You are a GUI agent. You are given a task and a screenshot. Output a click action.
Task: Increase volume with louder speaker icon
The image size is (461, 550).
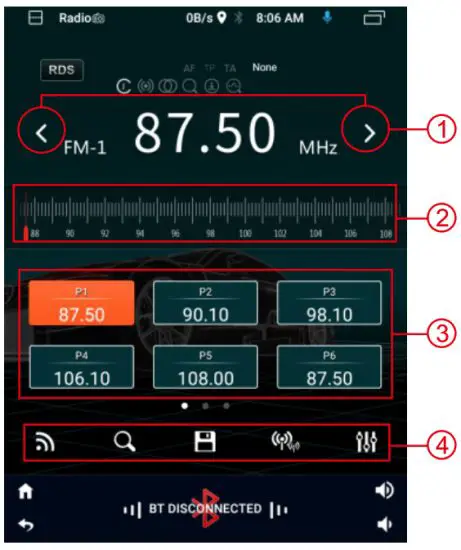(385, 490)
